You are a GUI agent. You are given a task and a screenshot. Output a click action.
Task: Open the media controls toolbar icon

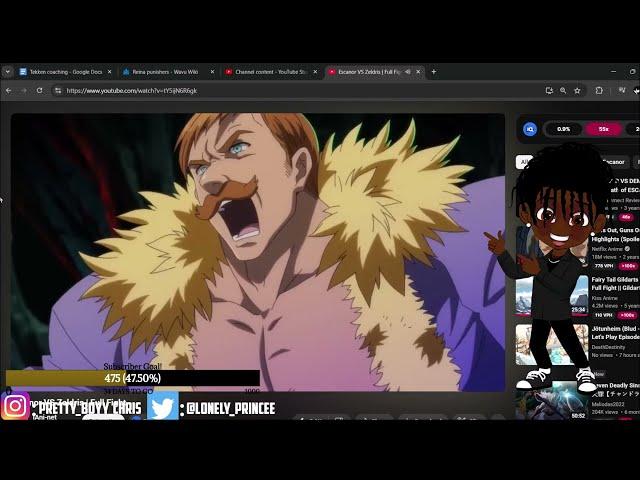tap(622, 90)
